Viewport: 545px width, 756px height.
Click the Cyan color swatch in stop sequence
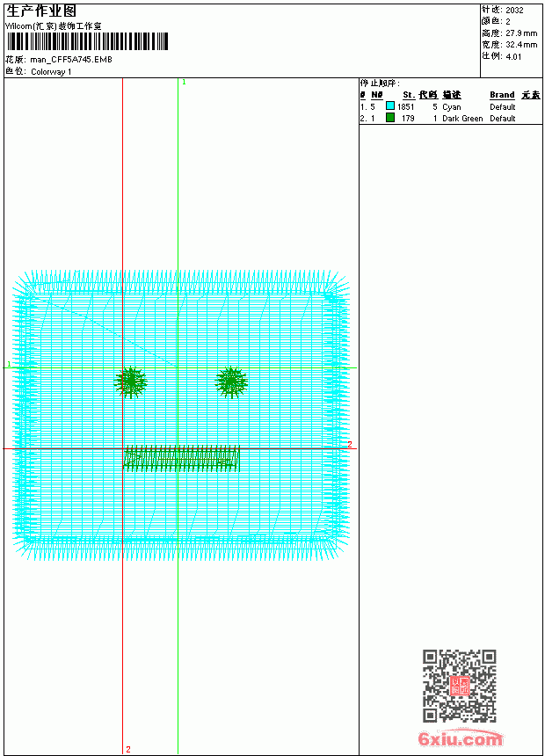tap(390, 106)
